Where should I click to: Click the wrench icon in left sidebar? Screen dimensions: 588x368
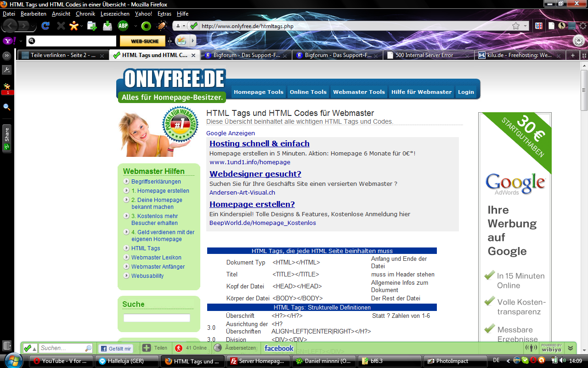[x=7, y=70]
